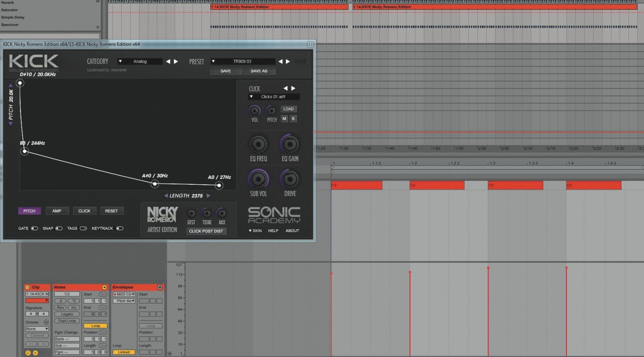Viewport: 644px width, 357px height.
Task: Open the MIDI Ctrl envelope dropdown
Action: point(124,294)
